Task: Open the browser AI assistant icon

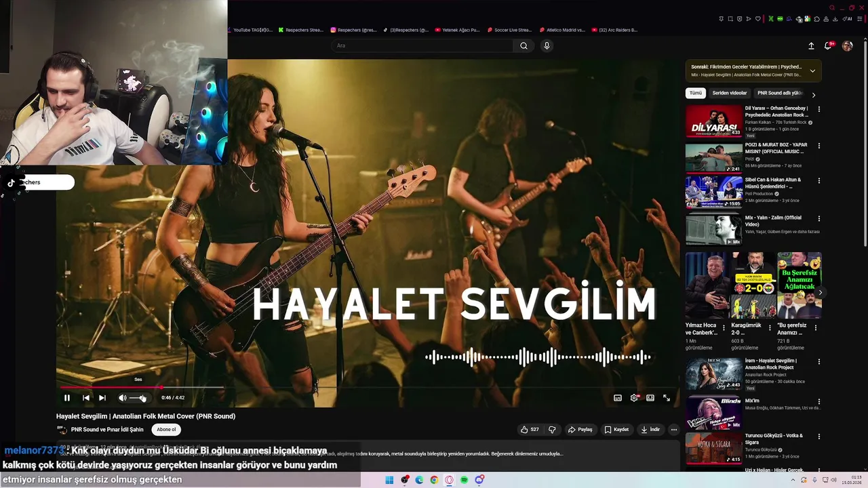Action: coord(847,19)
